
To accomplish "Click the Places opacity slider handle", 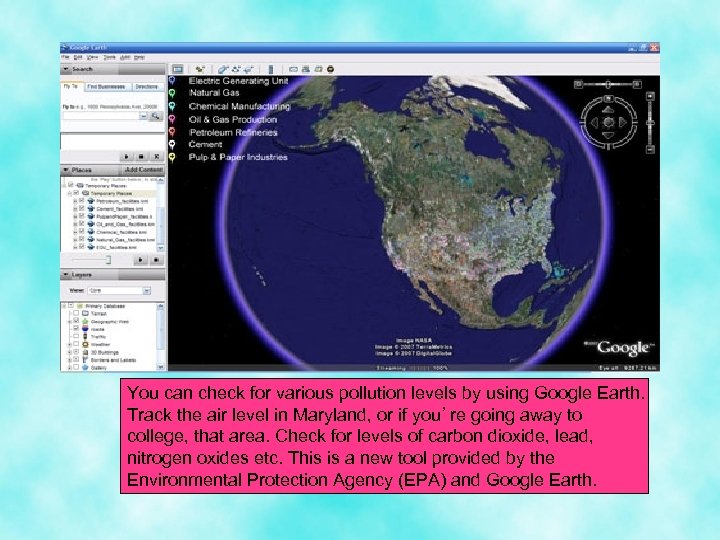I will pyautogui.click(x=108, y=260).
